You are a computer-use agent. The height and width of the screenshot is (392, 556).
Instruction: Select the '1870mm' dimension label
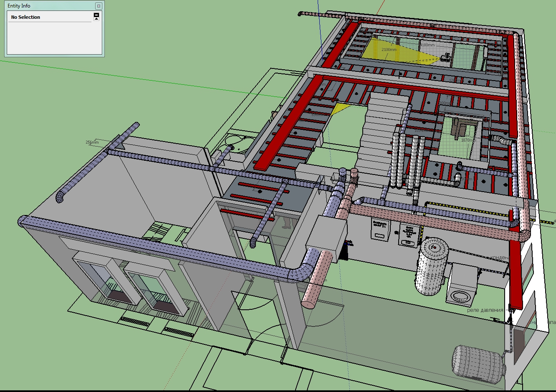(468, 140)
